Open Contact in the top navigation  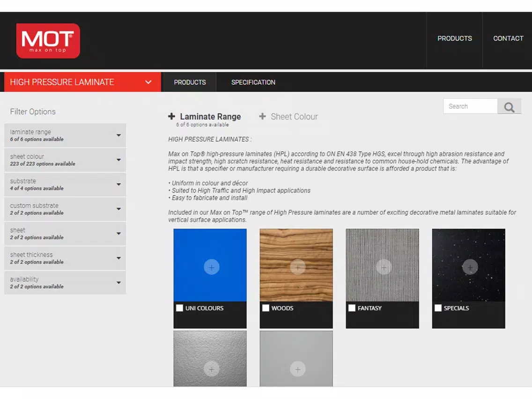coord(508,39)
